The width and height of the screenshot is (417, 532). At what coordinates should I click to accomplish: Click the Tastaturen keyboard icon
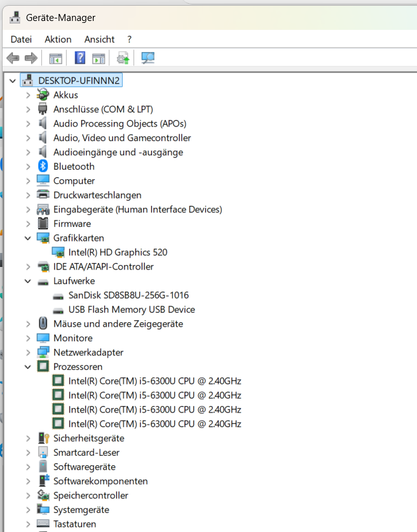[x=43, y=524]
